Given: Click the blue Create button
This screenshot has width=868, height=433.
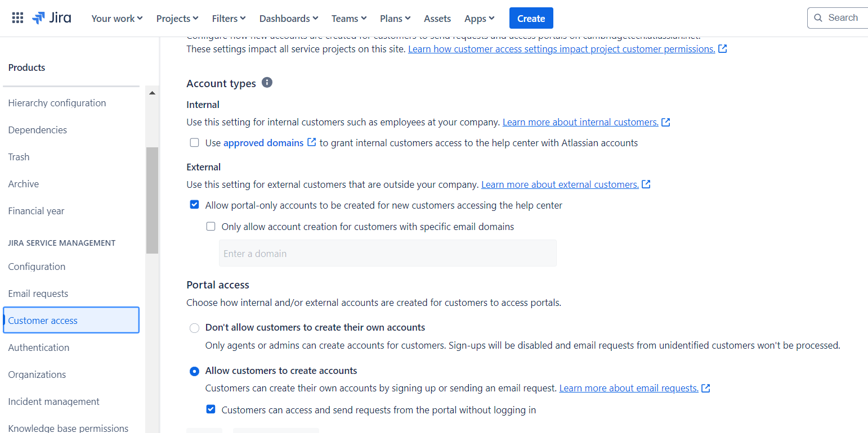Looking at the screenshot, I should (x=531, y=17).
